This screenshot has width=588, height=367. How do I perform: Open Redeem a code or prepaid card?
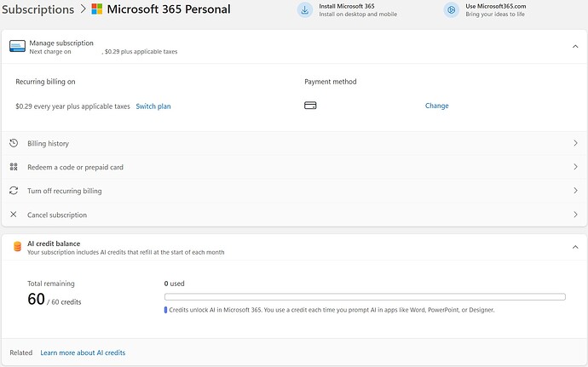(75, 167)
